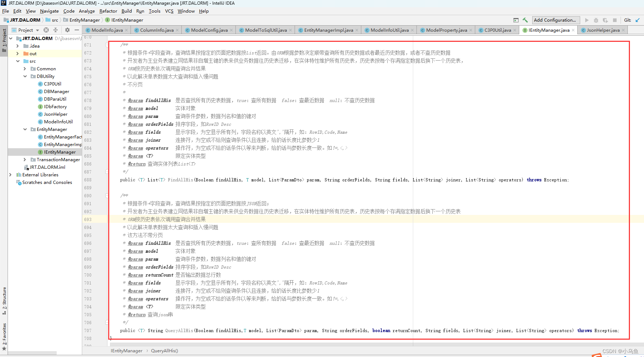This screenshot has width=644, height=357.
Task: Close the ModelConfig.java tab
Action: 231,30
